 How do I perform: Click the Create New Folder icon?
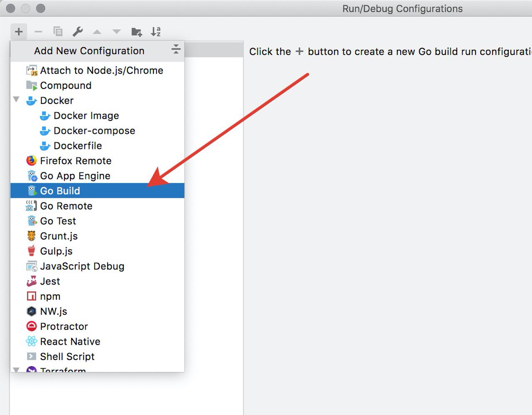click(x=136, y=32)
